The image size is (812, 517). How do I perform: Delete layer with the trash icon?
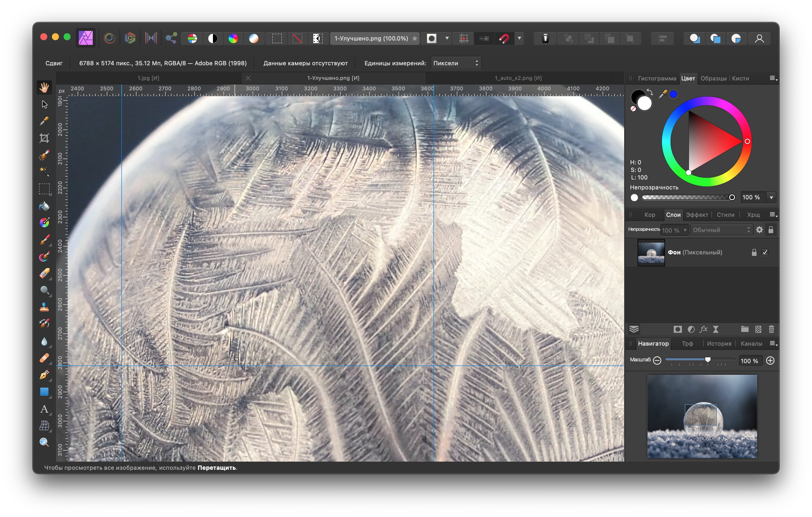point(771,329)
